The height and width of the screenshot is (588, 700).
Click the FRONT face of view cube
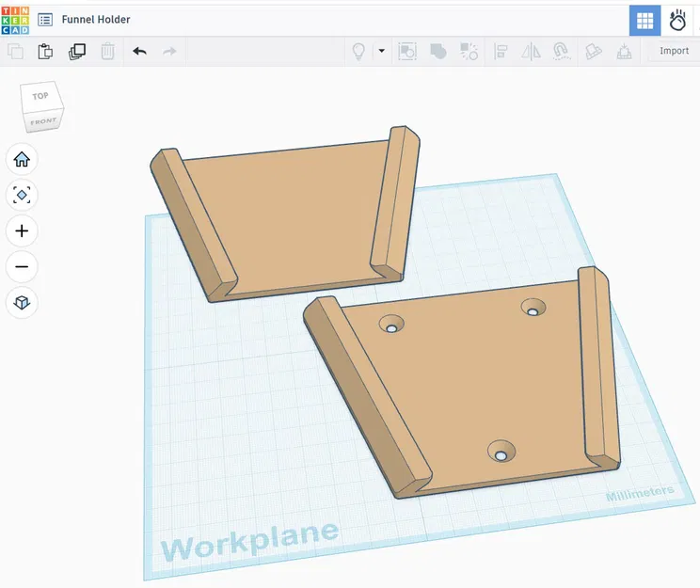[43, 121]
